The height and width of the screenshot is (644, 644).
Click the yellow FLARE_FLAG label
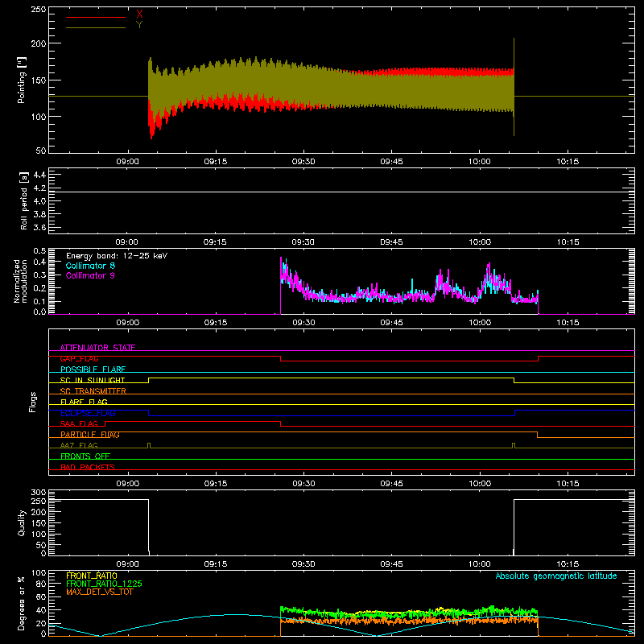click(x=84, y=402)
